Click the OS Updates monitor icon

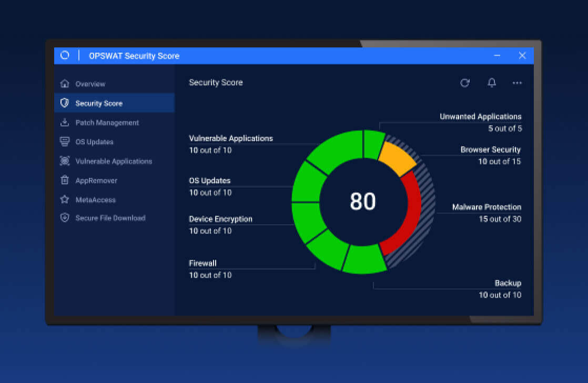tap(65, 142)
